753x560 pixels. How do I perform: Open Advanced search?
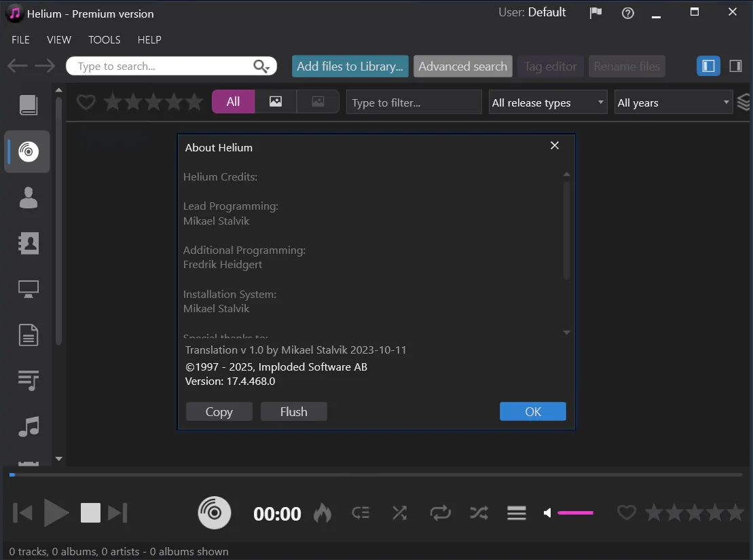[x=463, y=67]
